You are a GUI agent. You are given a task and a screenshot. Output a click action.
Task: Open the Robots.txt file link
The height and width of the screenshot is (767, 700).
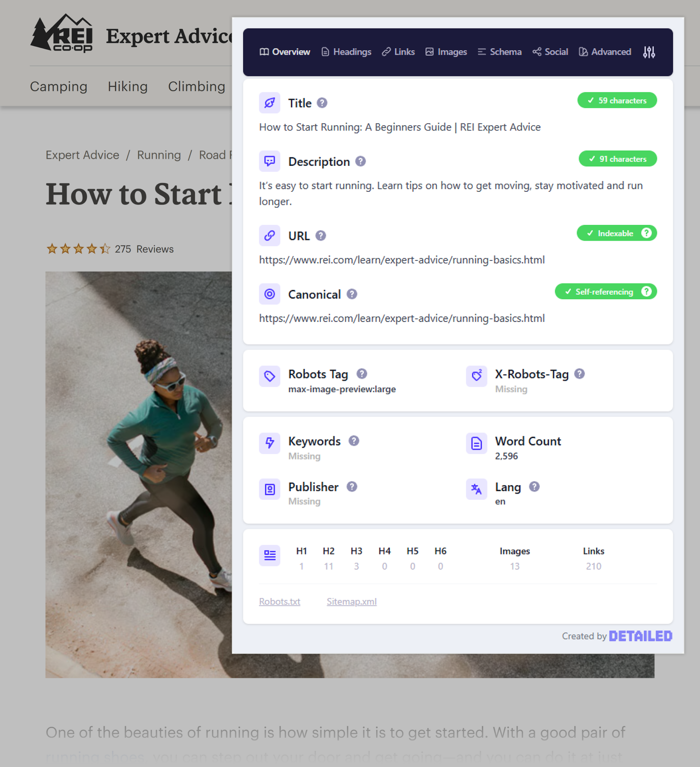tap(280, 601)
